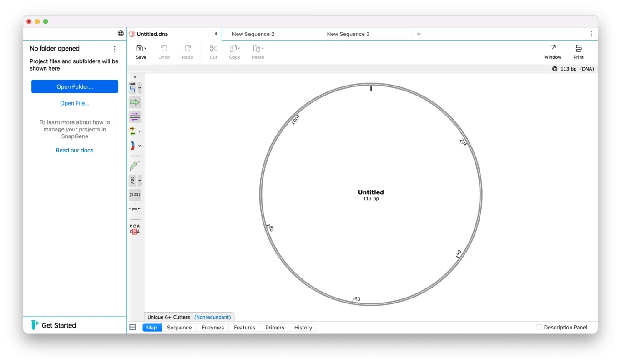Enable the Description Panel checkbox
Viewport: 621px width, 364px height.
(540, 327)
